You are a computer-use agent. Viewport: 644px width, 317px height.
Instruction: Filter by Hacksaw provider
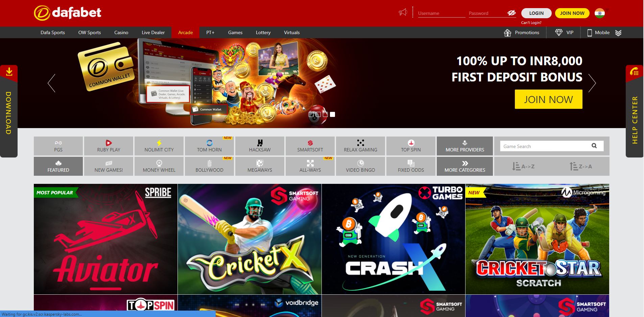coord(260,146)
